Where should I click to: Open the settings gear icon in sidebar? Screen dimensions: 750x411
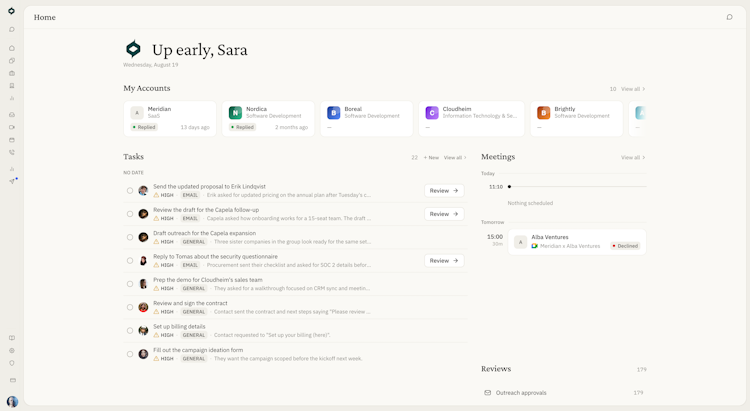pyautogui.click(x=12, y=351)
